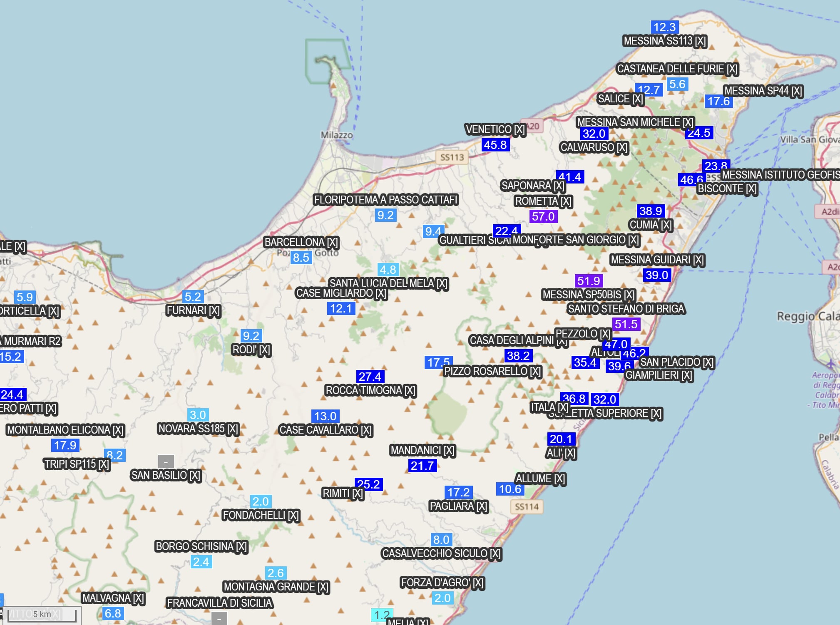Click the 8.5 marker under Barcellona
Viewport: 840px width, 625px height.
pos(301,258)
